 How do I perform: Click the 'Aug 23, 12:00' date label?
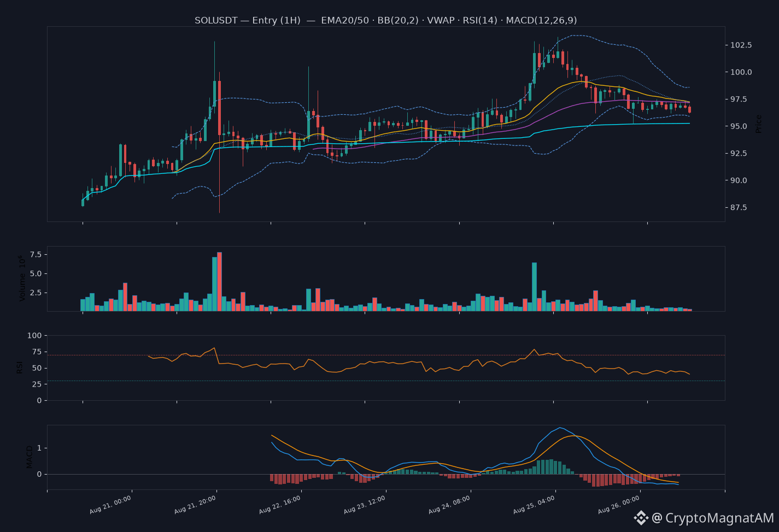(x=365, y=505)
